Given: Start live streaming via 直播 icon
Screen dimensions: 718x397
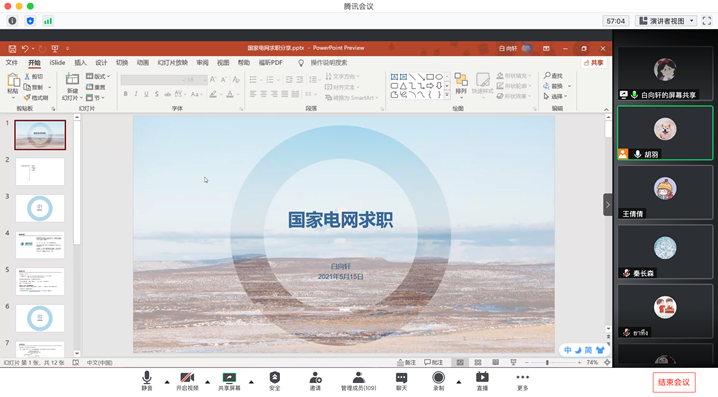Looking at the screenshot, I should pyautogui.click(x=482, y=378).
